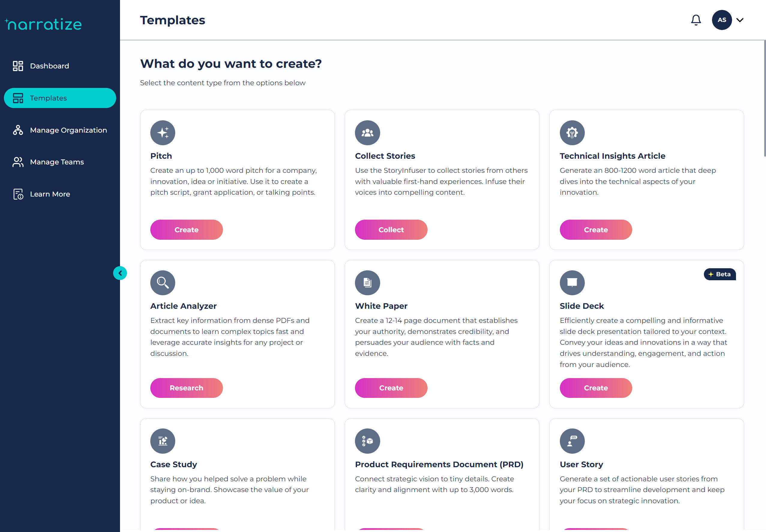766x532 pixels.
Task: Open Manage Organization in the sidebar
Action: pos(68,130)
